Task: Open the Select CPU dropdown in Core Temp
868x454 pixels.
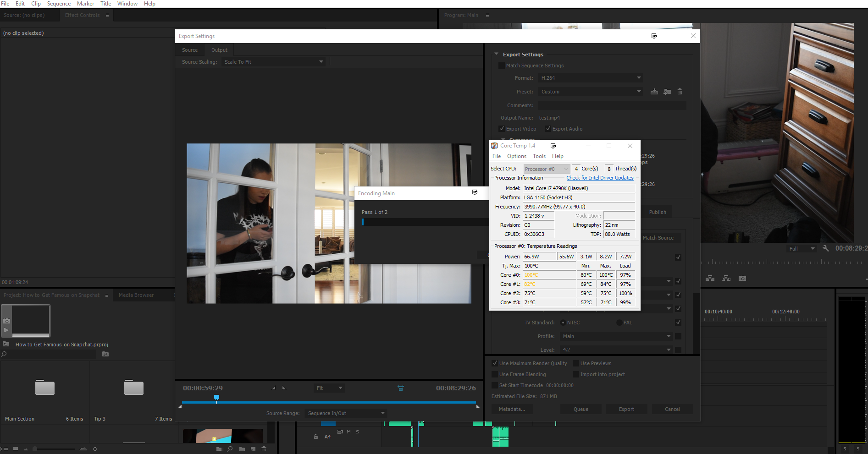Action: pyautogui.click(x=547, y=169)
